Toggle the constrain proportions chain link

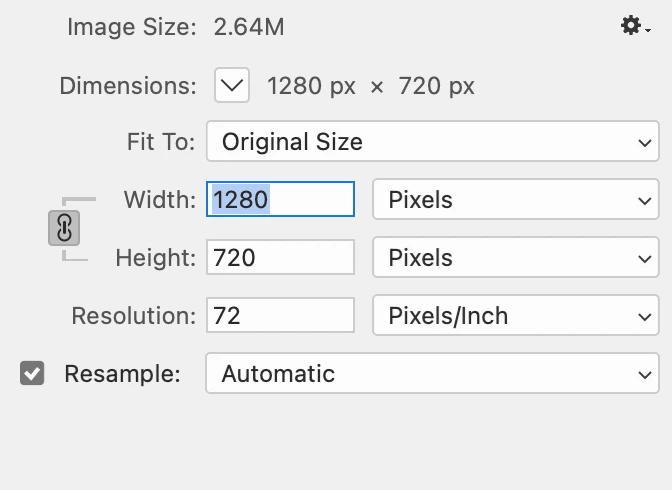(x=64, y=228)
